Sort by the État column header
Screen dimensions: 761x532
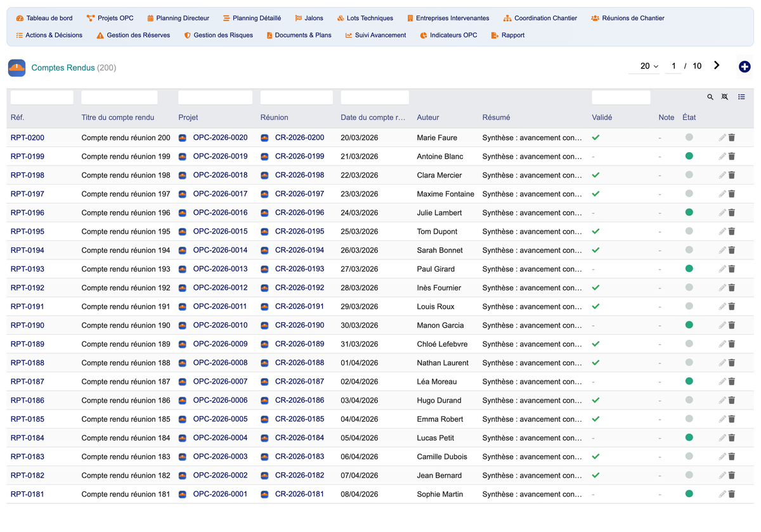coord(689,117)
